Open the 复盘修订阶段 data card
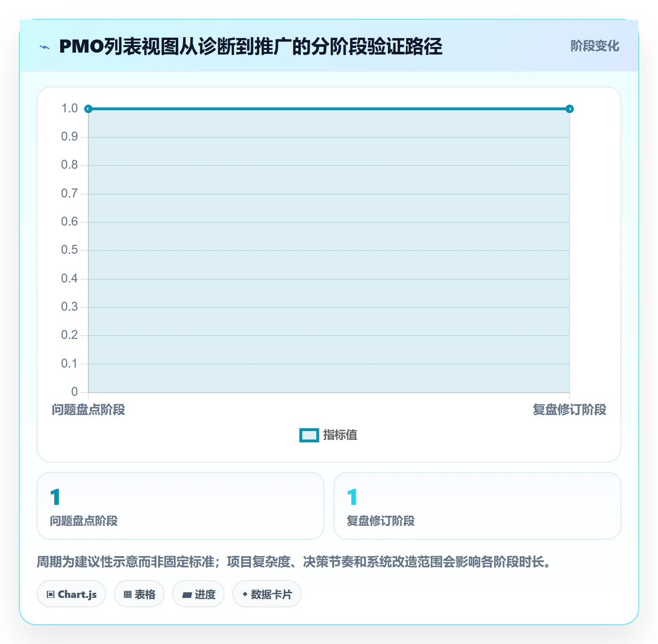The width and height of the screenshot is (658, 644). (478, 506)
